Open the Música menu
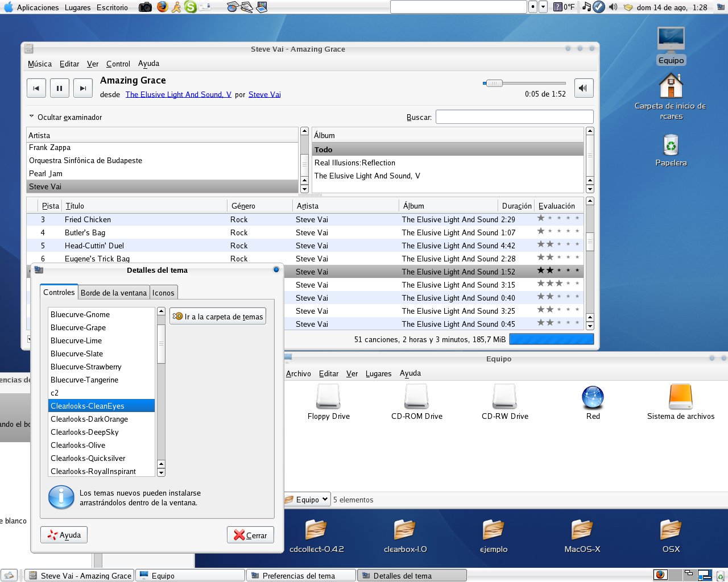The image size is (728, 582). tap(40, 64)
